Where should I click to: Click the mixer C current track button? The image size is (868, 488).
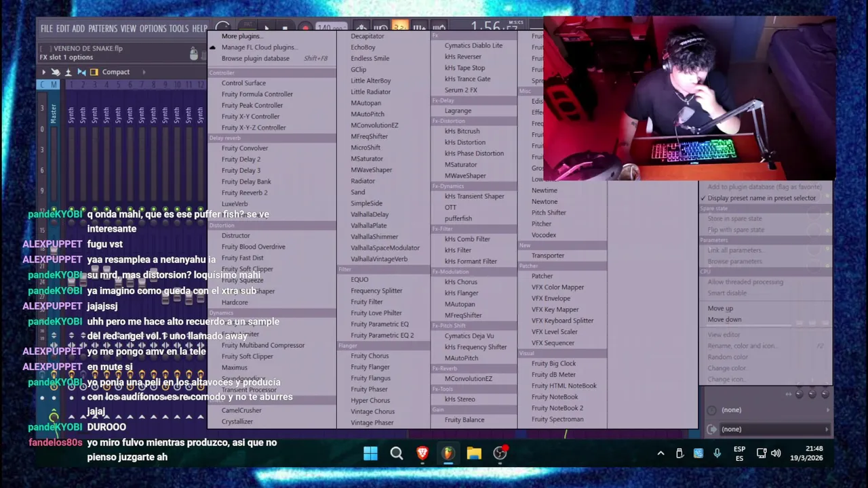43,85
